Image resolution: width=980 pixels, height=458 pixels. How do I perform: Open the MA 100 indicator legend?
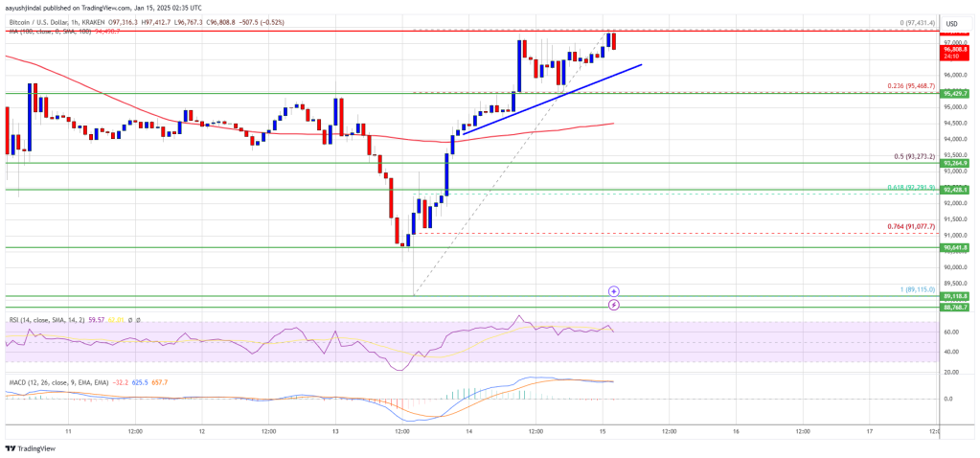pos(53,29)
